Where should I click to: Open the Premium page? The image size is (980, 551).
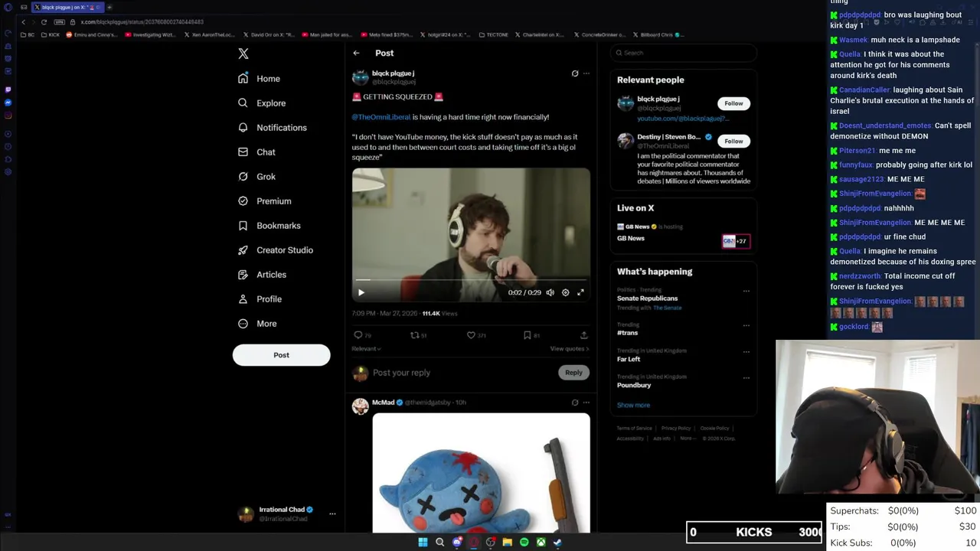(264, 201)
